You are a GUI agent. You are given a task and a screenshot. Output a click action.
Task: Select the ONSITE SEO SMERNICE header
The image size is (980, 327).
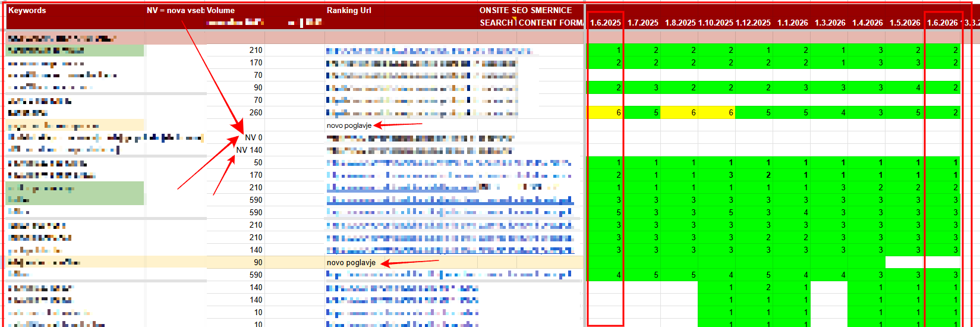[x=525, y=10]
